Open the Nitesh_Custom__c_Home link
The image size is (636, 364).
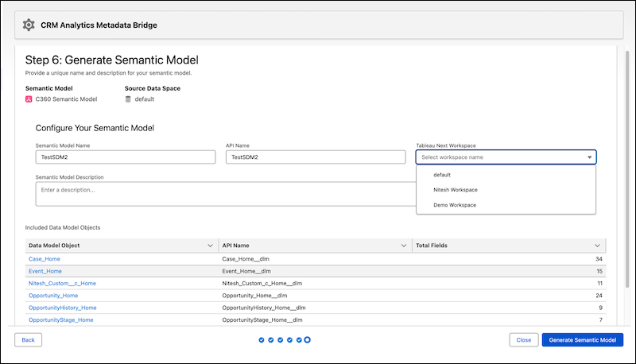[62, 283]
